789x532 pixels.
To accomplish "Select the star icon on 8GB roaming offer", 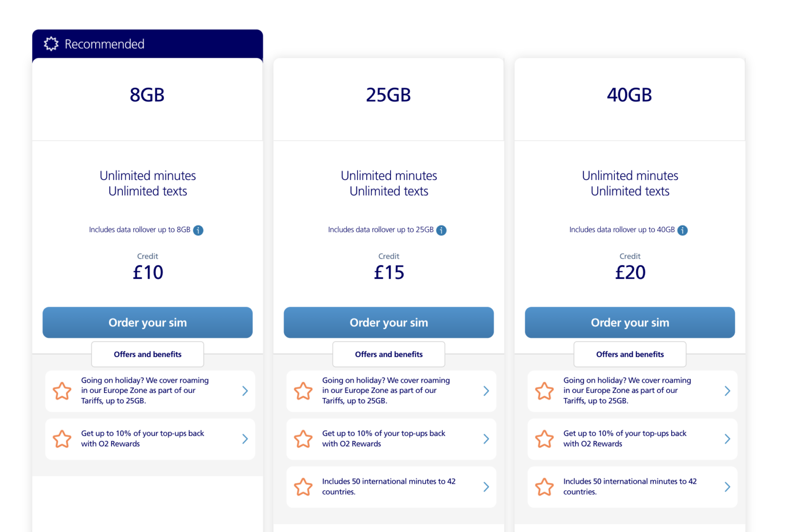I will pos(62,390).
